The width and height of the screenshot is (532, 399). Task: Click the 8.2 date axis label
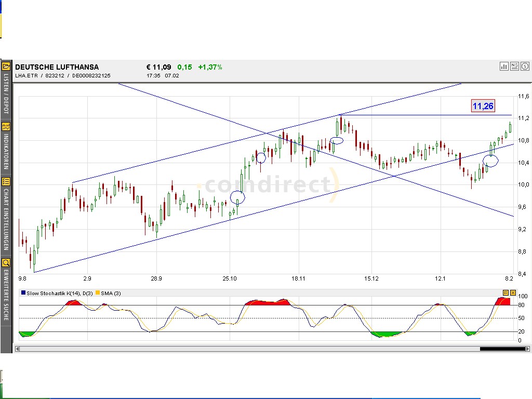coord(509,278)
